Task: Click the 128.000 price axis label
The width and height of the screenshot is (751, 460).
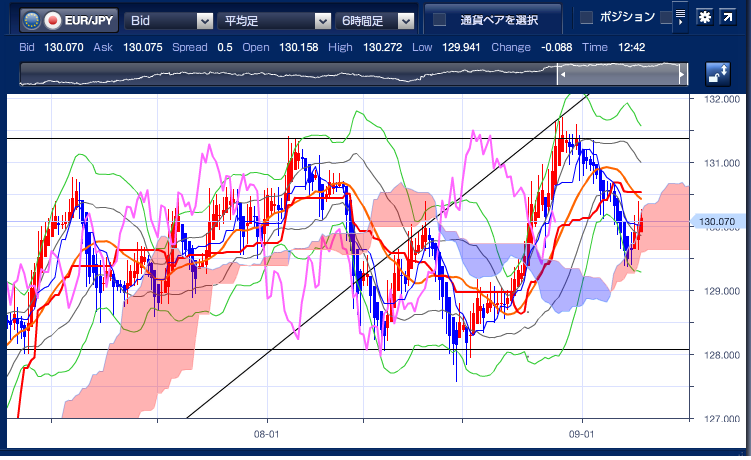Action: (722, 355)
